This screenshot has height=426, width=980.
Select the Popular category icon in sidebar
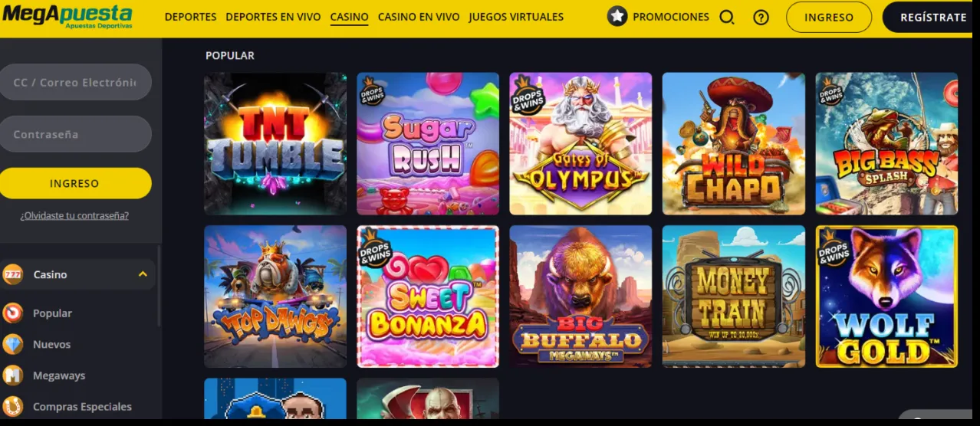13,313
